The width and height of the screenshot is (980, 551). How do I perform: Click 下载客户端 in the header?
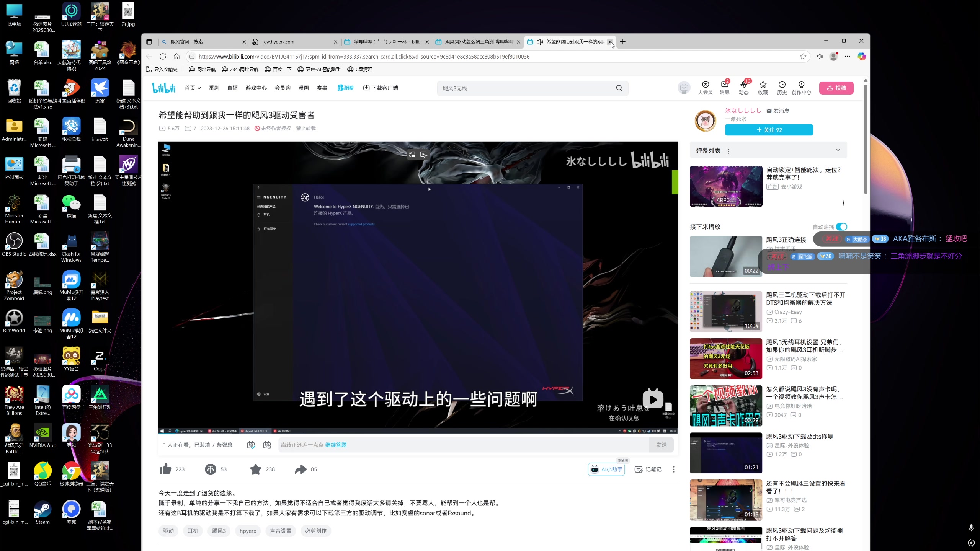(x=381, y=88)
